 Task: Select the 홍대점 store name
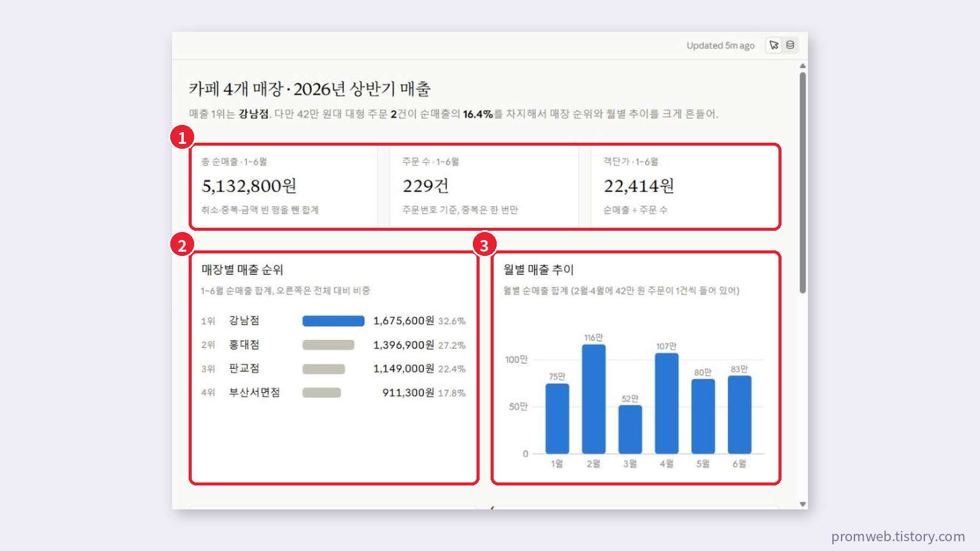point(244,345)
